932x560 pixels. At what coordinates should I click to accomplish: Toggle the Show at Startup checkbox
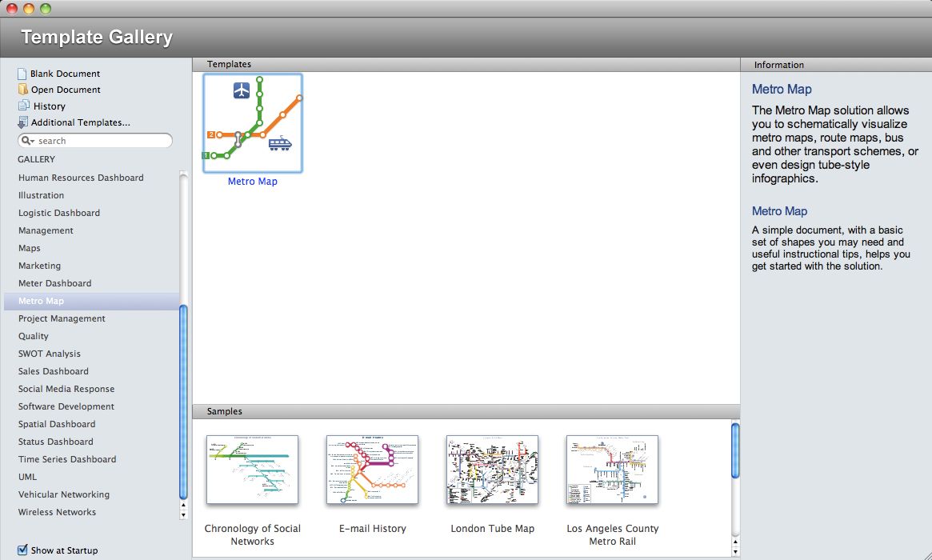(x=22, y=550)
